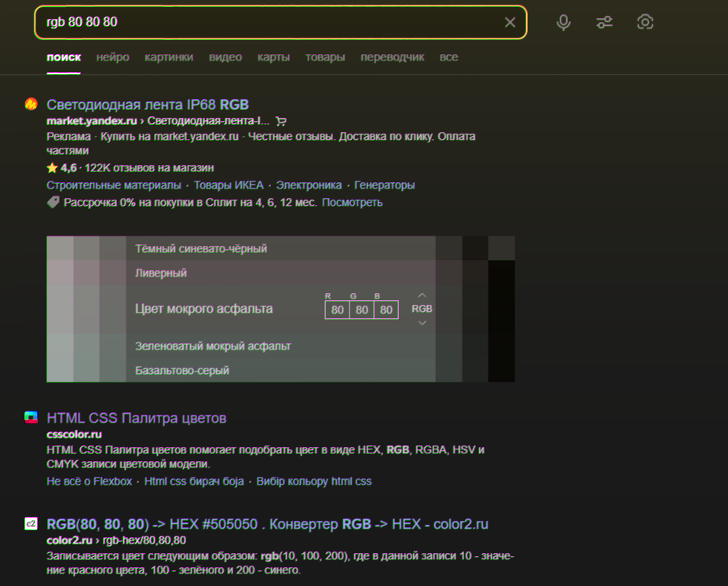
Task: Open the Светодиодная лента IP68 RGB result
Action: click(148, 104)
